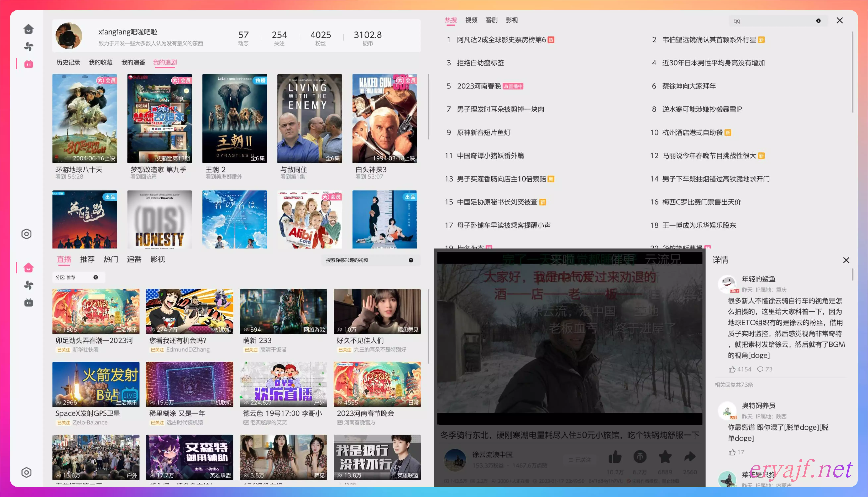
Task: Close the hot search panel with X
Action: tap(840, 21)
